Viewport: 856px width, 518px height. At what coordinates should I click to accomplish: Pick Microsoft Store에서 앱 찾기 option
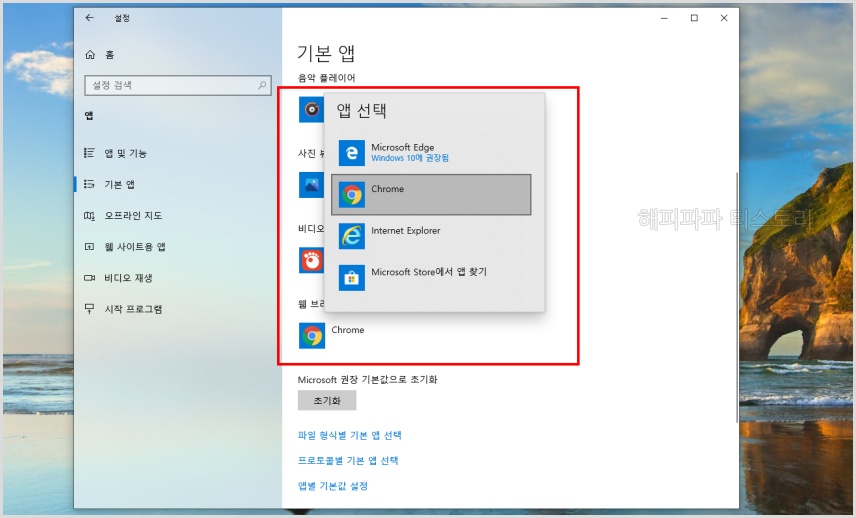point(431,278)
